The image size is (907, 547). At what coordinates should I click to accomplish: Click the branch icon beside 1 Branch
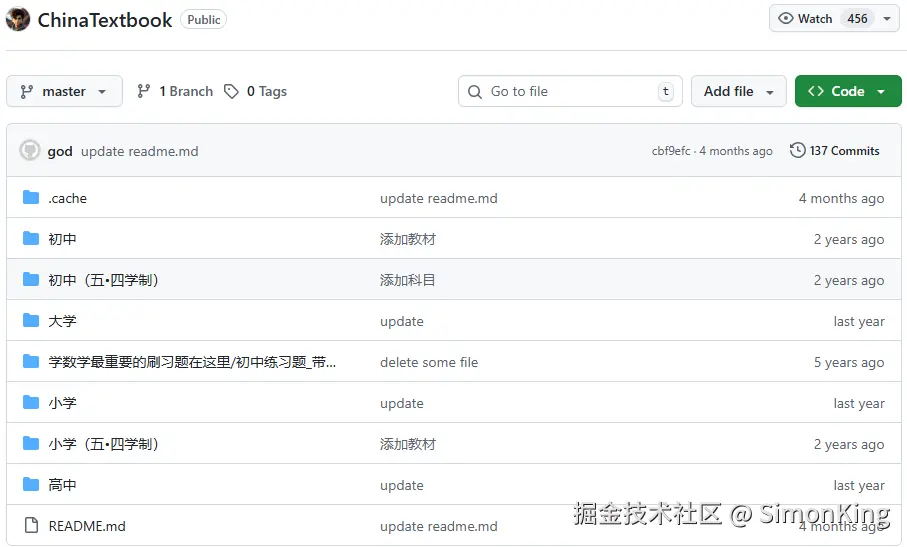(143, 91)
